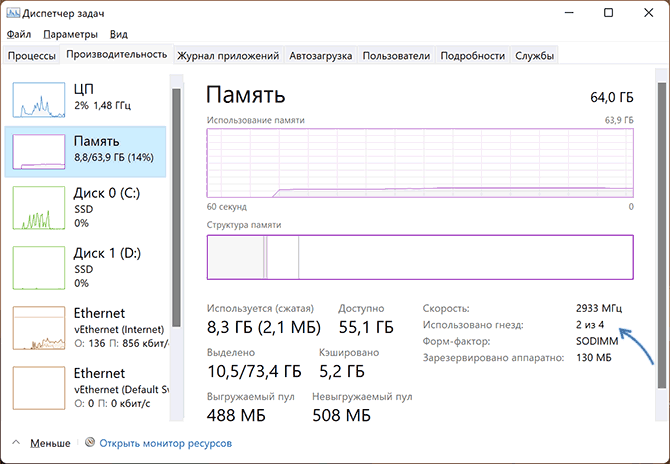Collapse view with the Меньше arrow icon

(x=16, y=442)
